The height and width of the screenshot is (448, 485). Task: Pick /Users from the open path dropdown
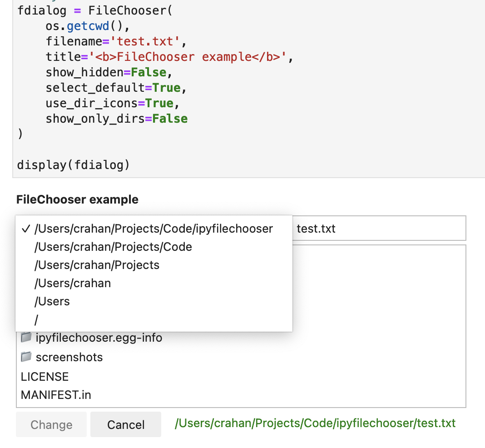coord(52,301)
